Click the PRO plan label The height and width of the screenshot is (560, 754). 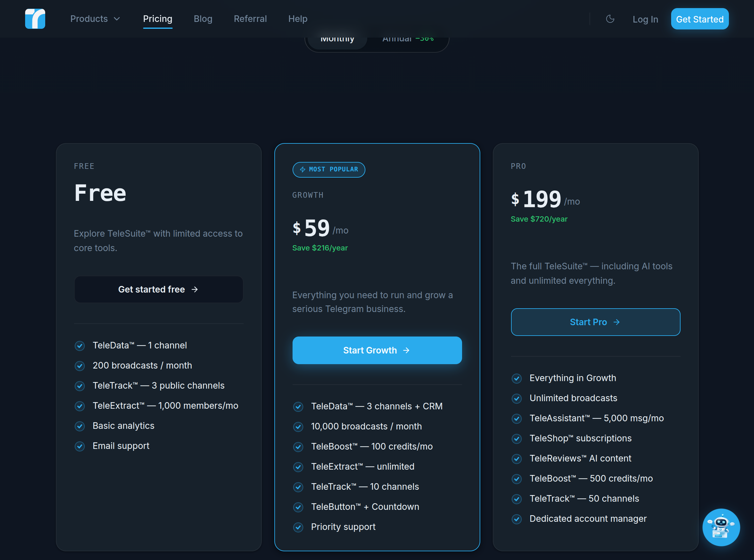518,166
